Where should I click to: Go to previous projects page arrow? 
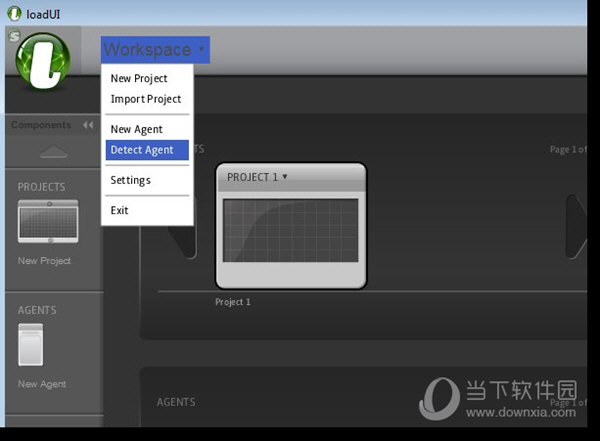[x=184, y=242]
